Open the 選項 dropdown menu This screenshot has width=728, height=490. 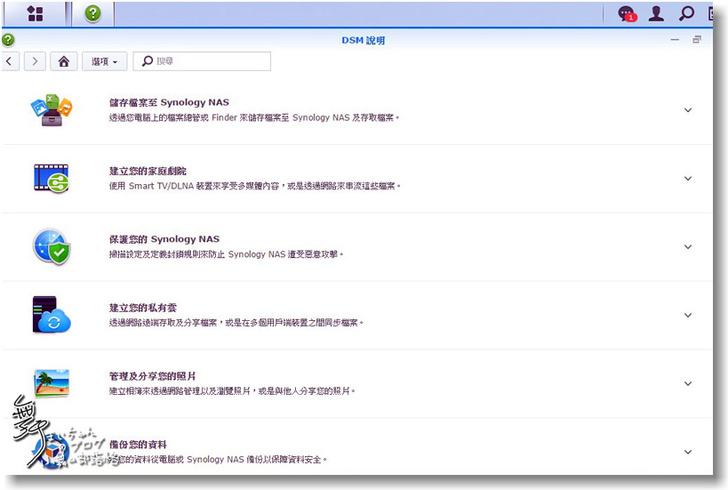pyautogui.click(x=104, y=61)
